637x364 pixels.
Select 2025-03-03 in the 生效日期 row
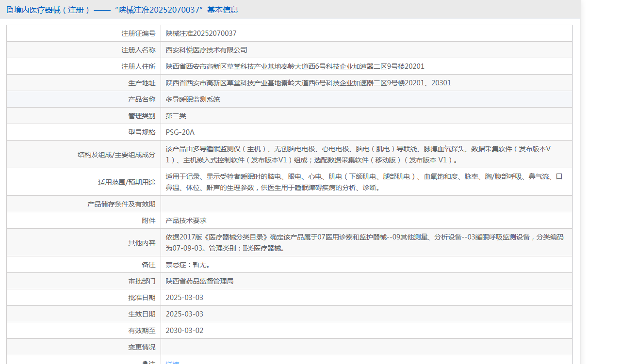coord(185,314)
